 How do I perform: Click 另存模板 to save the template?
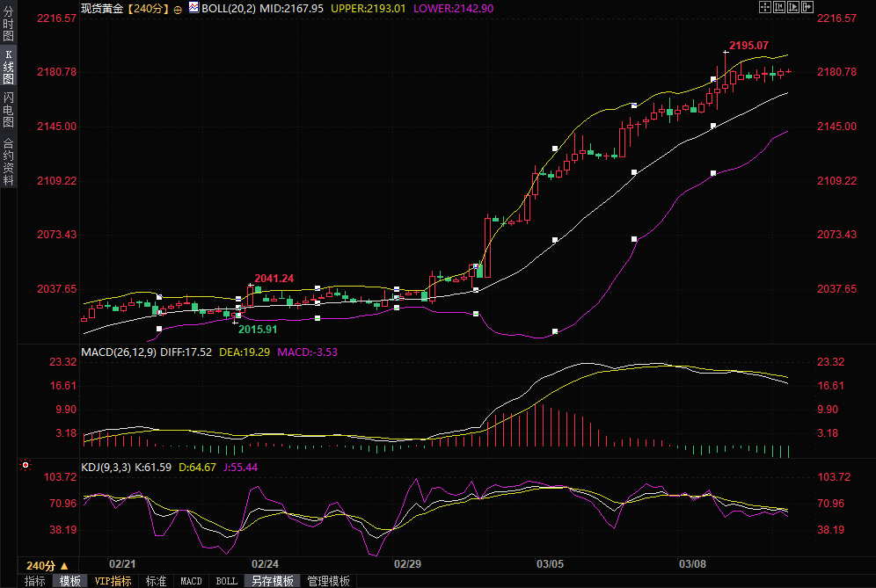(272, 581)
